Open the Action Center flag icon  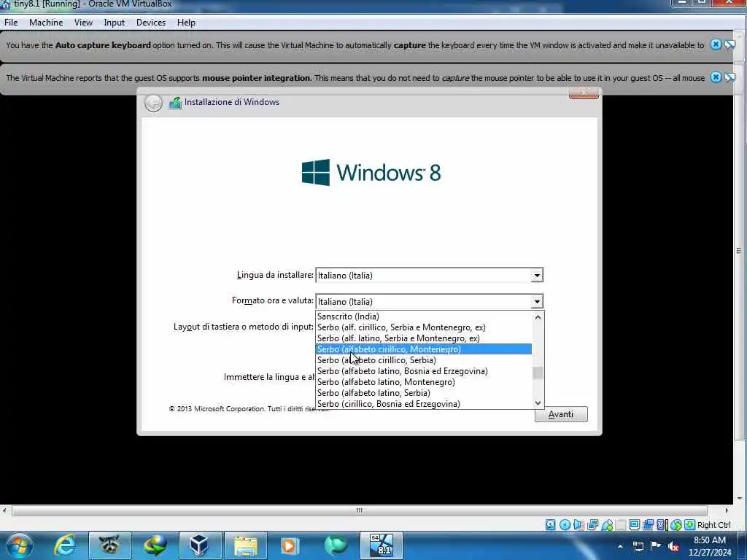pos(656,546)
